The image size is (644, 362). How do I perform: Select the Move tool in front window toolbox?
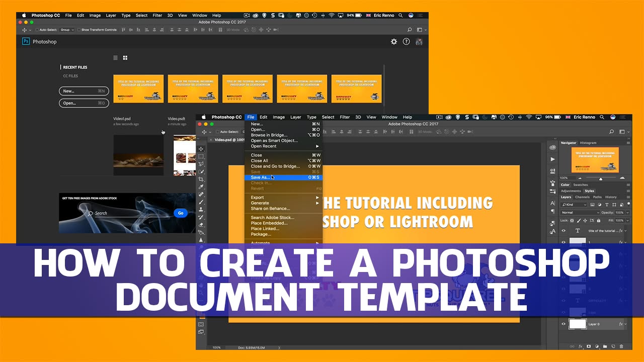tap(201, 149)
